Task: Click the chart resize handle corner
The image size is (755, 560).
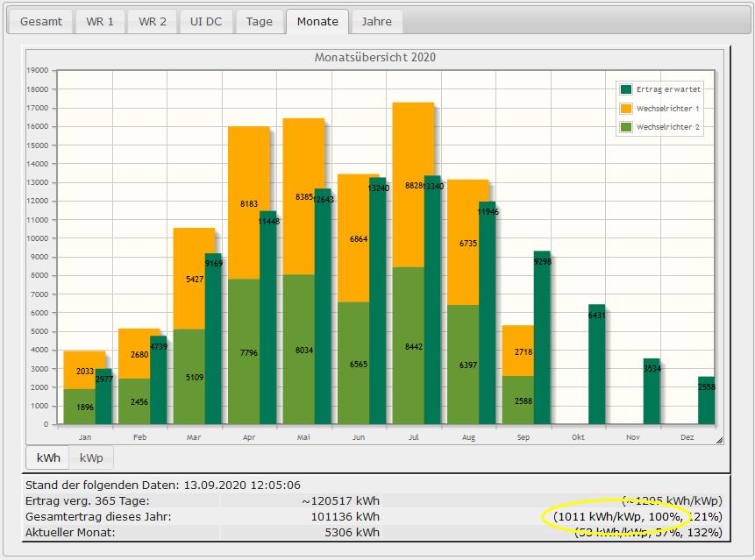Action: 719,439
